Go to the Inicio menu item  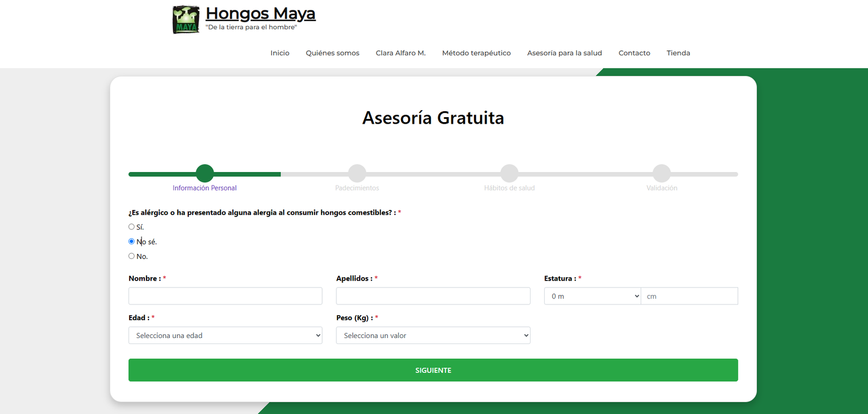(x=280, y=53)
